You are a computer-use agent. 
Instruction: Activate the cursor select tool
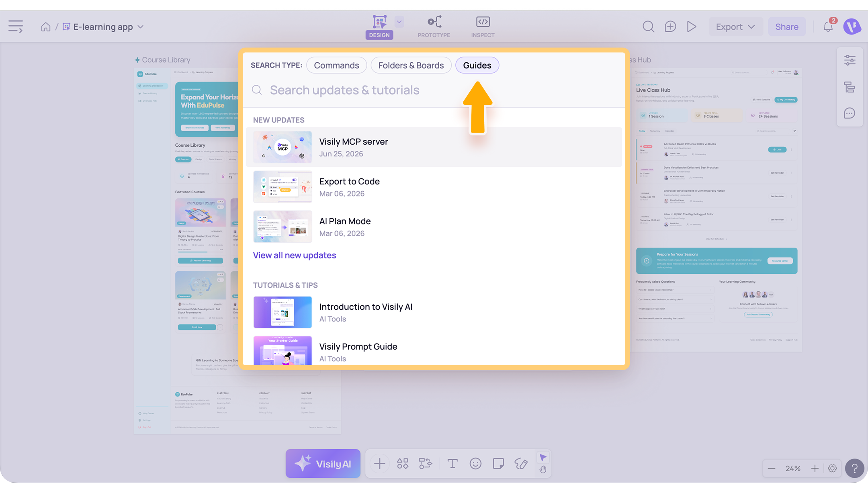tap(543, 458)
